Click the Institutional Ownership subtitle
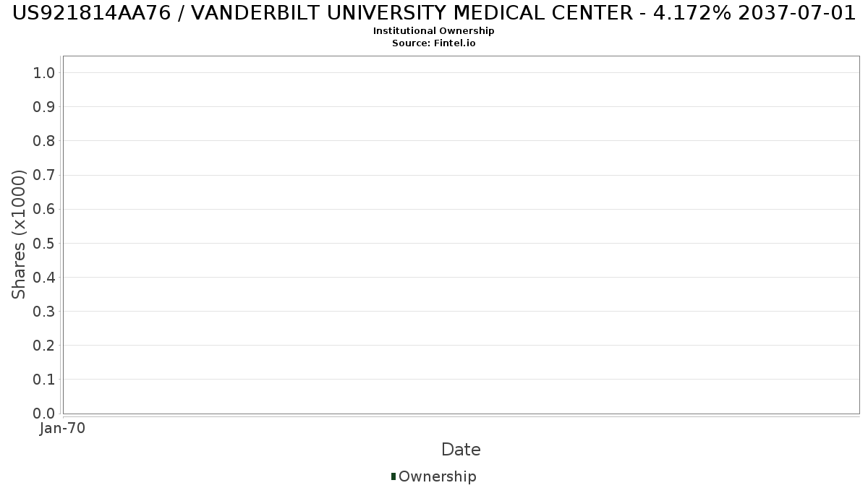This screenshot has width=868, height=488. click(x=434, y=31)
